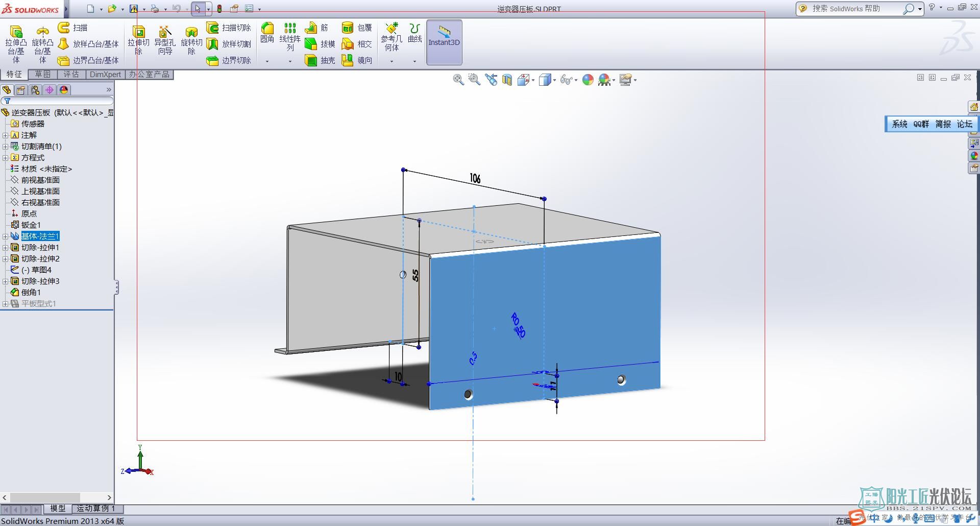The width and height of the screenshot is (980, 526).
Task: Click the 简报 link in floating bar
Action: click(943, 124)
